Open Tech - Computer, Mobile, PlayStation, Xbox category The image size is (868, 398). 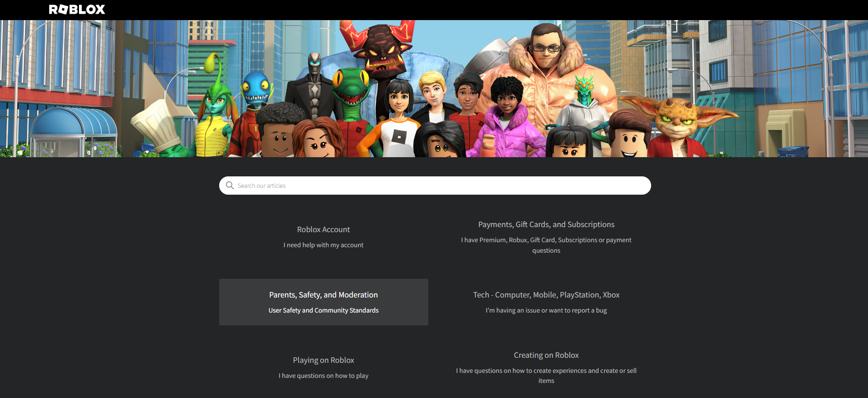point(546,302)
